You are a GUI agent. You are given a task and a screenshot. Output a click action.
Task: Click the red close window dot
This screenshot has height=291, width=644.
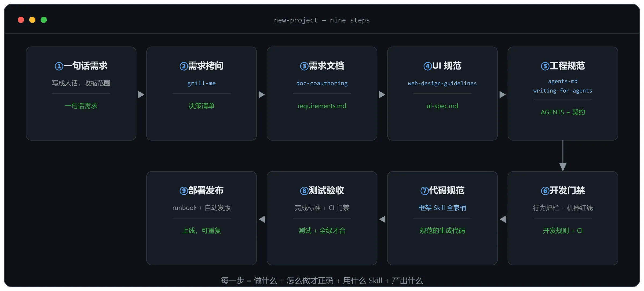point(21,20)
